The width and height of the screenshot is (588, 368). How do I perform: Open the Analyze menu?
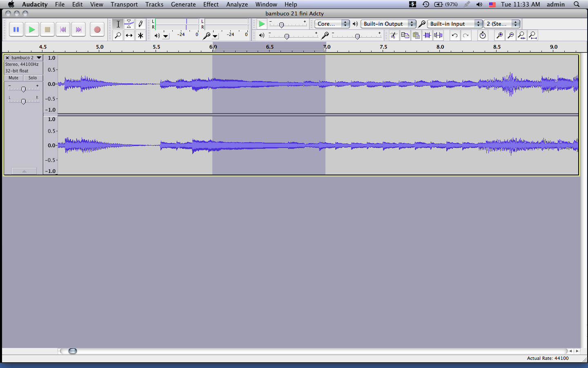237,4
